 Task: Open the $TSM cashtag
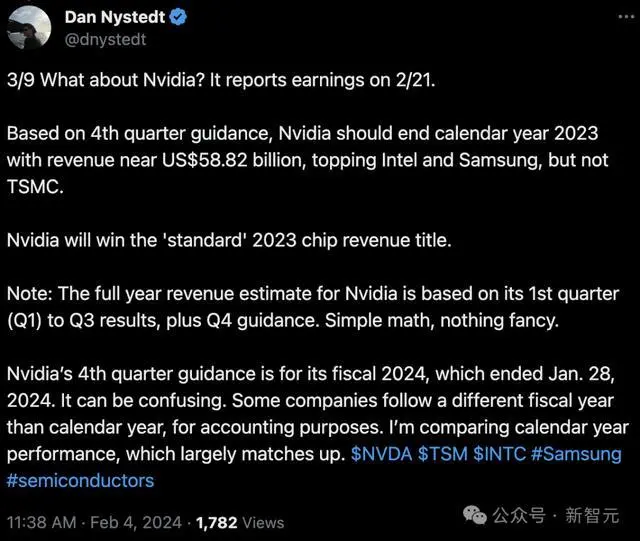[443, 454]
